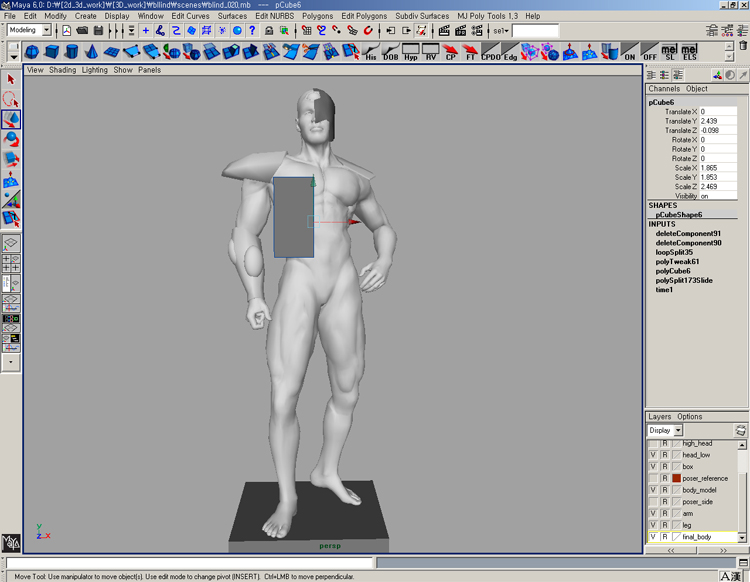Click the polygon cone shelf icon
The image size is (750, 582).
point(93,51)
